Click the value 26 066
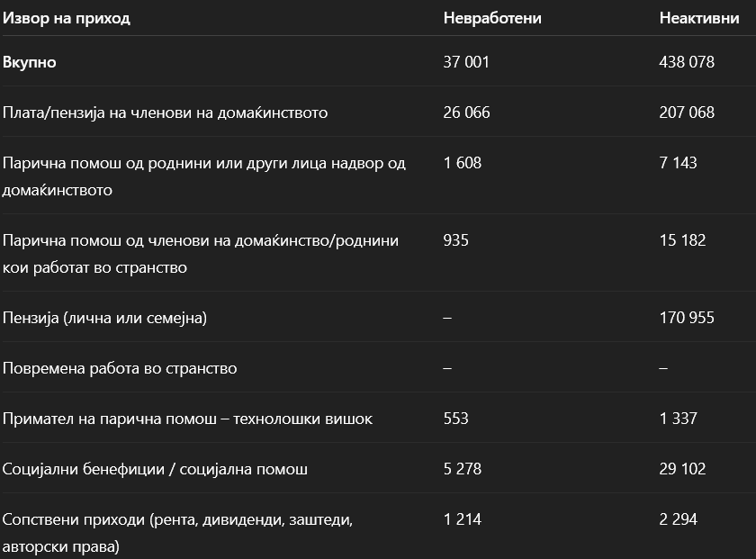Image resolution: width=756 pixels, height=559 pixels. click(x=467, y=113)
